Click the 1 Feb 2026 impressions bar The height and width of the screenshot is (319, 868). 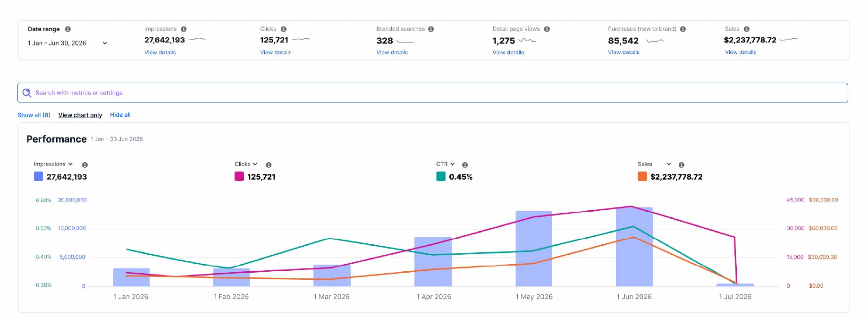231,277
